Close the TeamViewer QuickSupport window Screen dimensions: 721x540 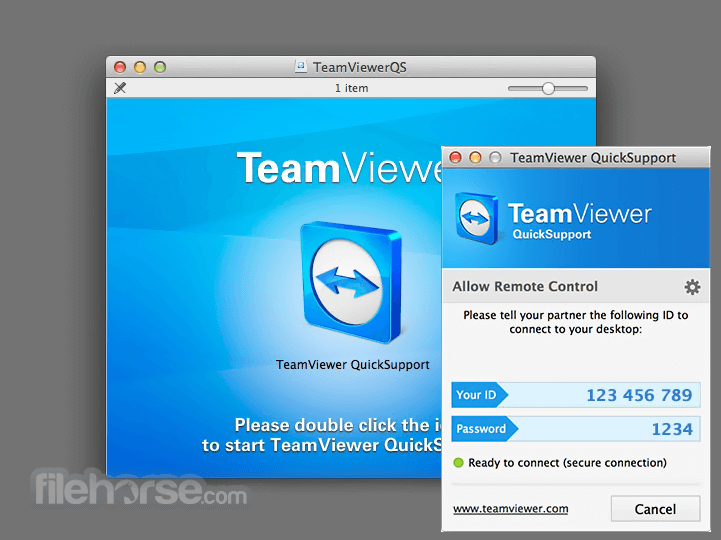(455, 158)
